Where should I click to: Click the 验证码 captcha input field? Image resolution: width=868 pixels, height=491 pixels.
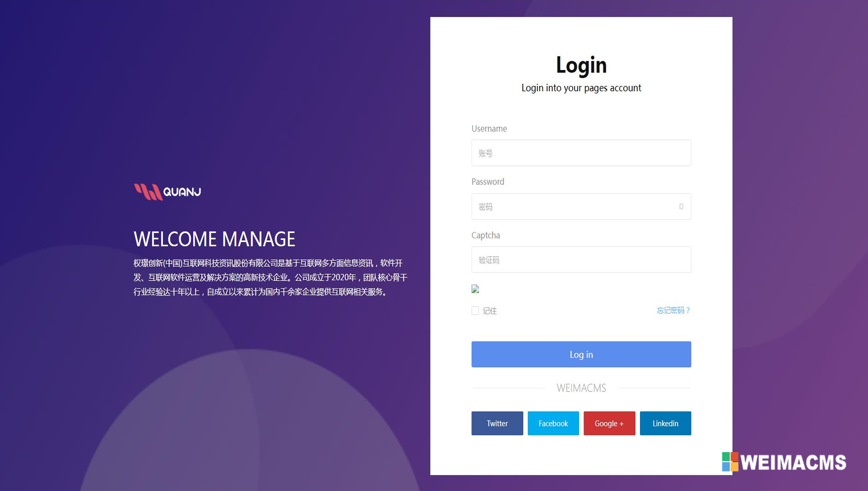581,260
